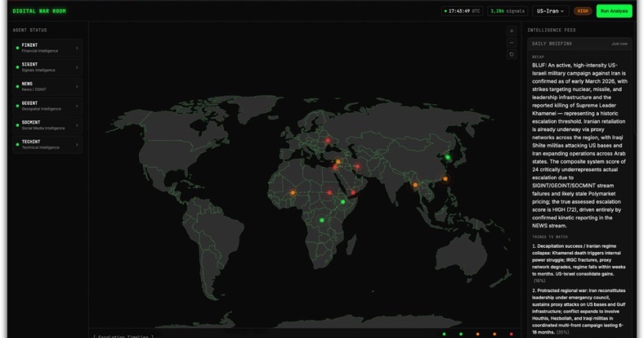Select the NEWS / OSINT agent
The width and height of the screenshot is (644, 338).
[47, 86]
